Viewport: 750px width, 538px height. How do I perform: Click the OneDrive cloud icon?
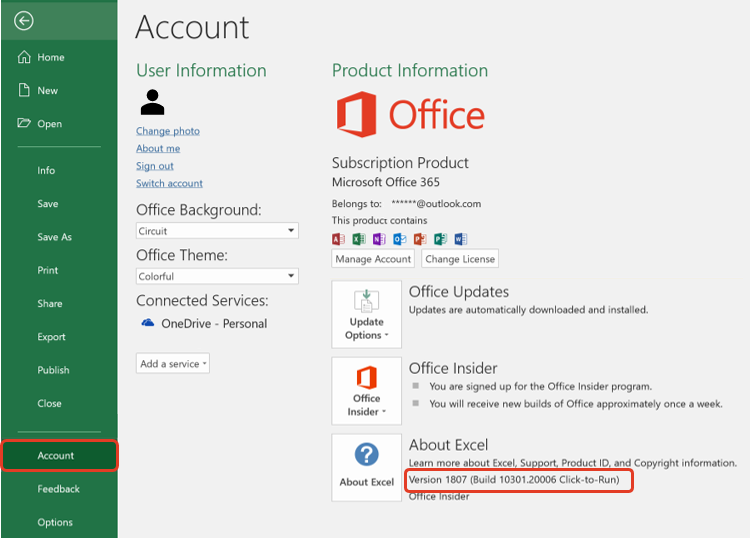click(148, 323)
